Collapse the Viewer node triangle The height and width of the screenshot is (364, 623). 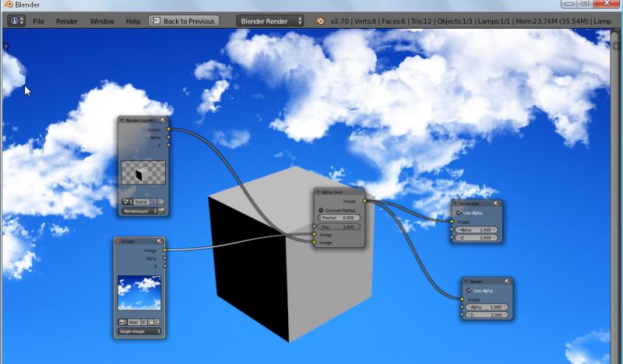(466, 282)
